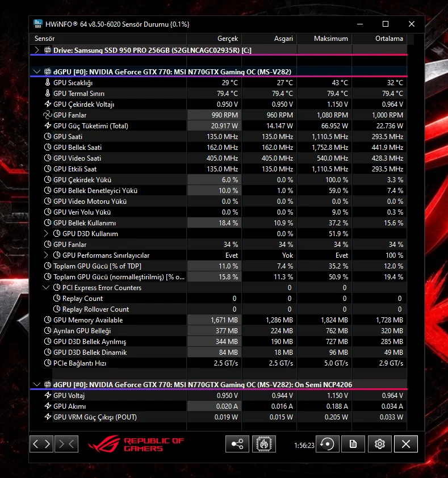Click the 1,728 MB average memory available
The image size is (448, 478).
click(389, 320)
